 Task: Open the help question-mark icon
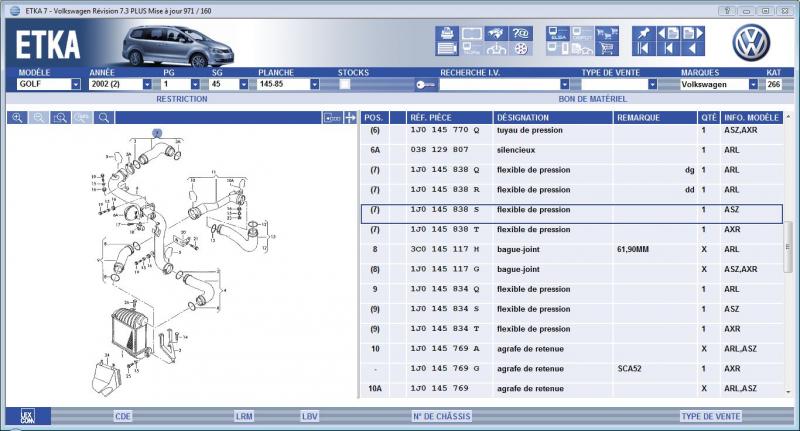(520, 33)
